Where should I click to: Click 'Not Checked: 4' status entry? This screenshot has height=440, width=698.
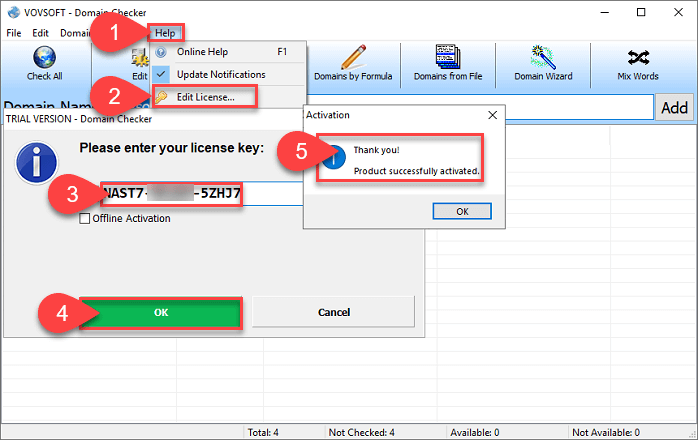[361, 432]
